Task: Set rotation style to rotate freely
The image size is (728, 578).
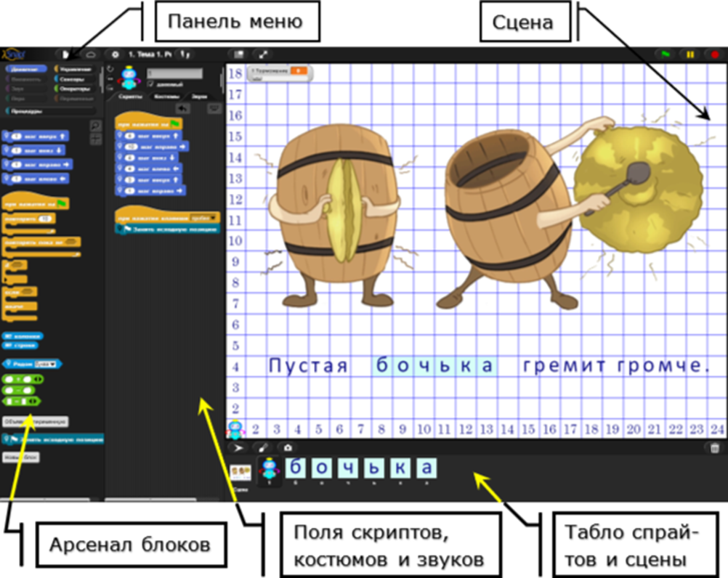Action: click(x=110, y=69)
